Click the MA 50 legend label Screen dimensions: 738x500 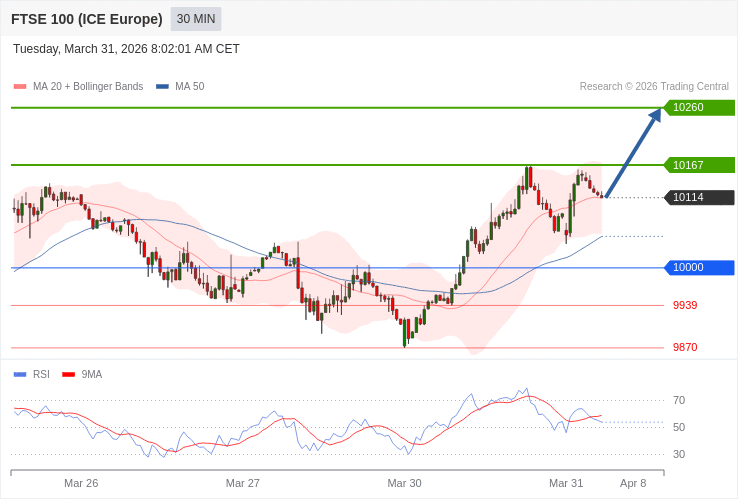click(x=190, y=87)
